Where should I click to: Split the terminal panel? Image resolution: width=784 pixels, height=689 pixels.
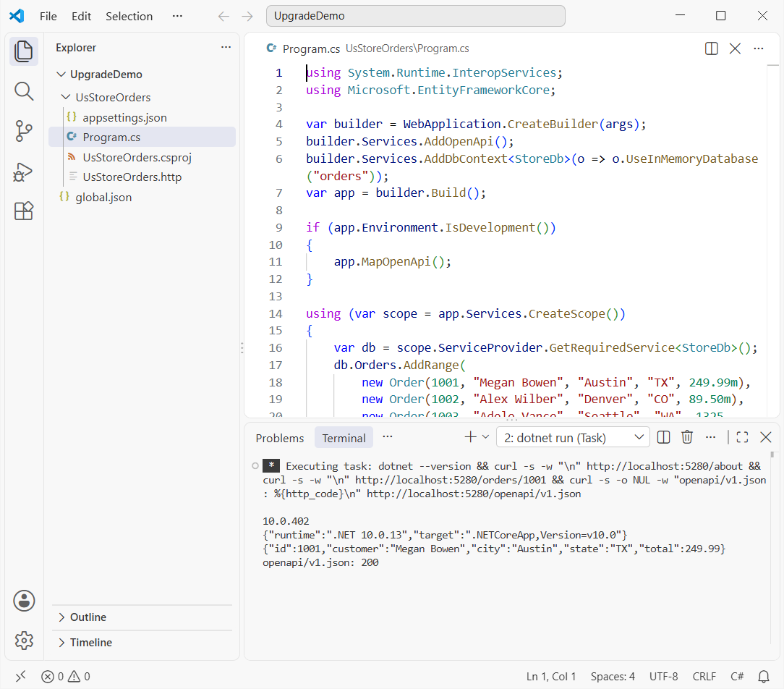pos(663,437)
